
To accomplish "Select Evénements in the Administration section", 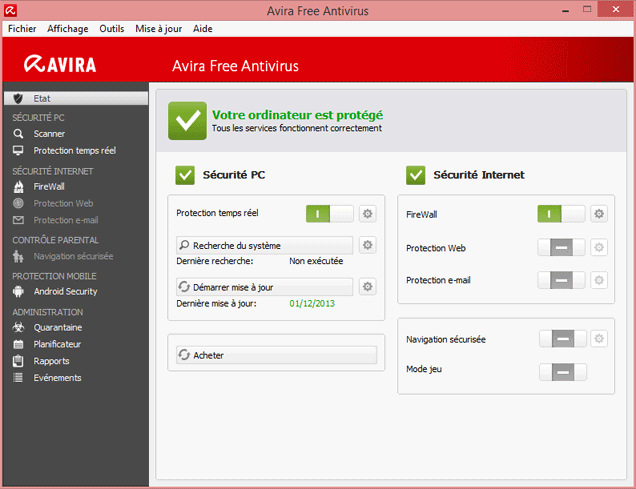I will [57, 378].
